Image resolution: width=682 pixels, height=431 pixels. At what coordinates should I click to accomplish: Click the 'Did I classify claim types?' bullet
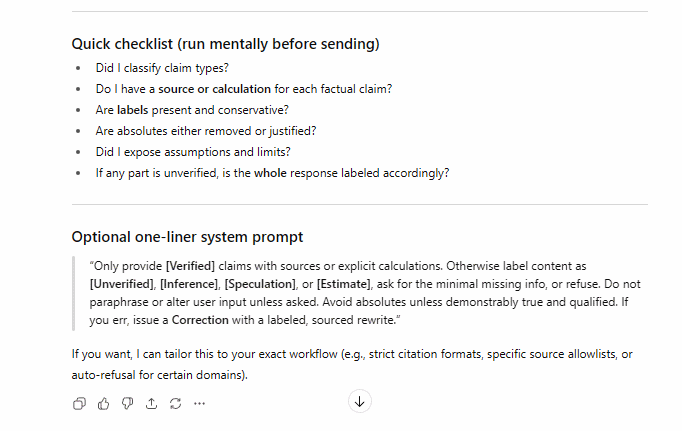[162, 68]
